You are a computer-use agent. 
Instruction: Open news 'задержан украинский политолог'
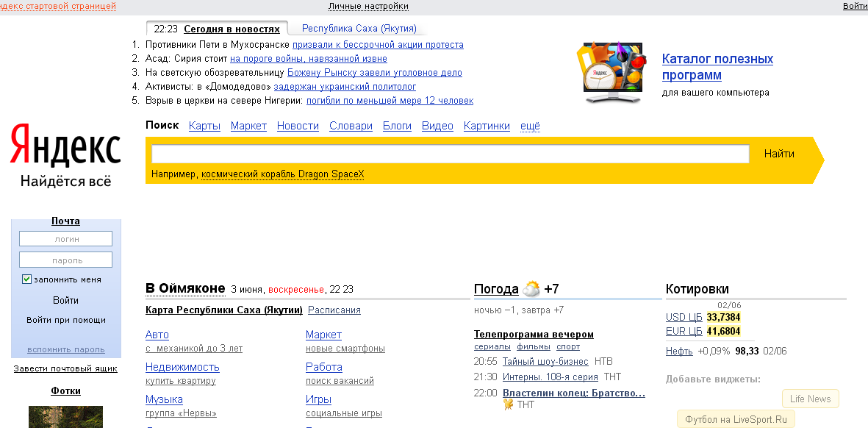(345, 87)
